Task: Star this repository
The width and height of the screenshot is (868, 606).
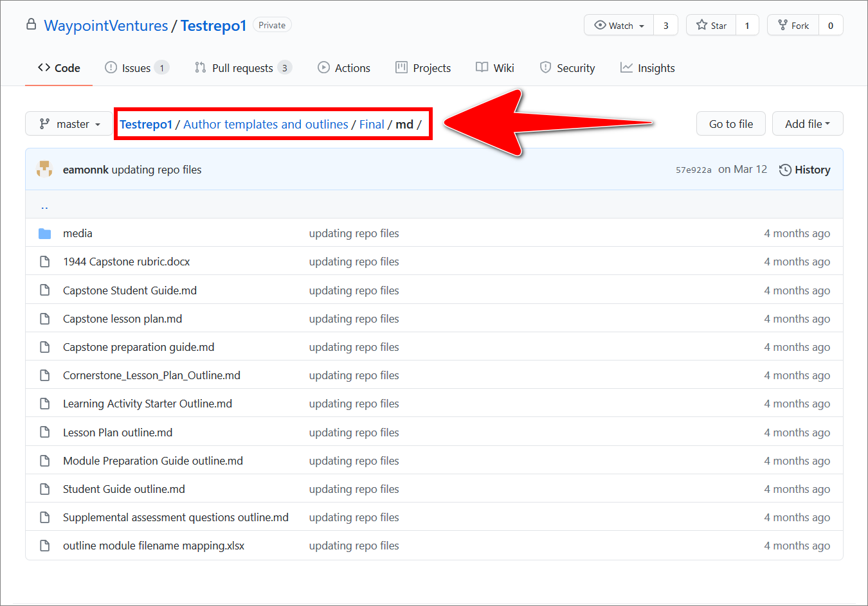Action: tap(711, 25)
